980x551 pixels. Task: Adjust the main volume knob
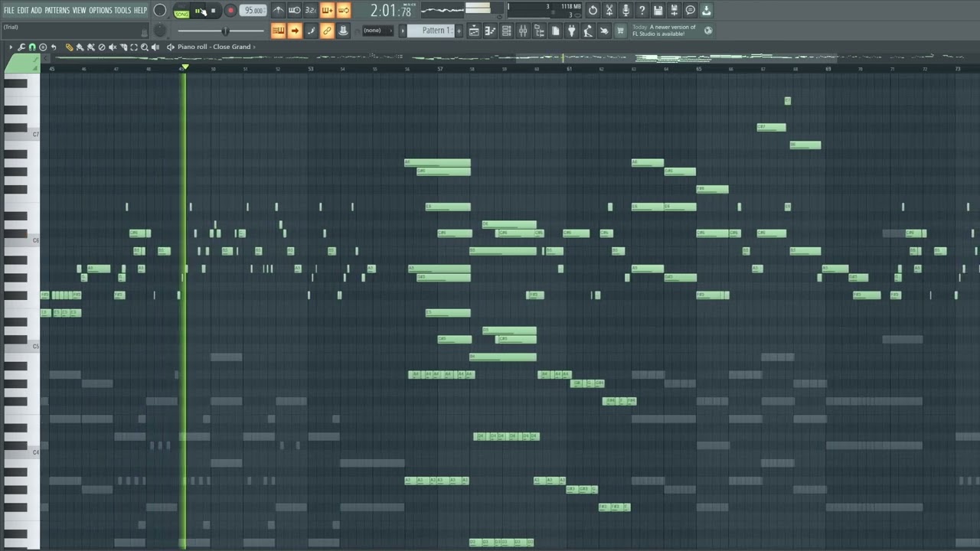(160, 11)
